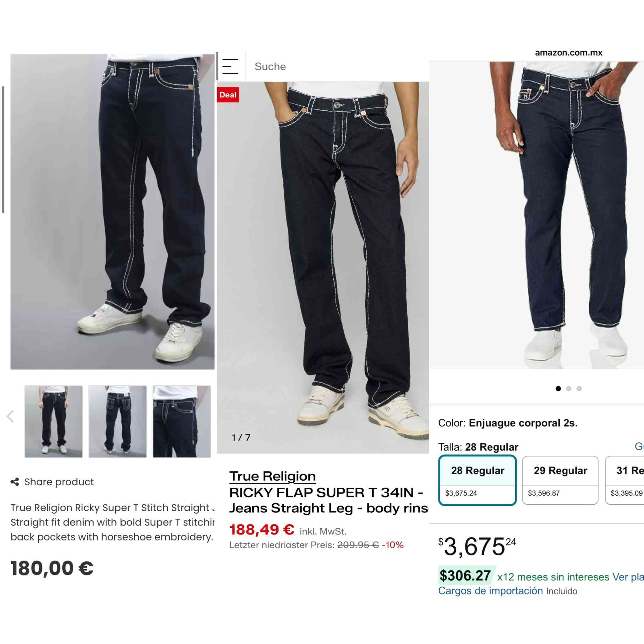Select the second carousel dot
The width and height of the screenshot is (644, 644).
pyautogui.click(x=569, y=388)
